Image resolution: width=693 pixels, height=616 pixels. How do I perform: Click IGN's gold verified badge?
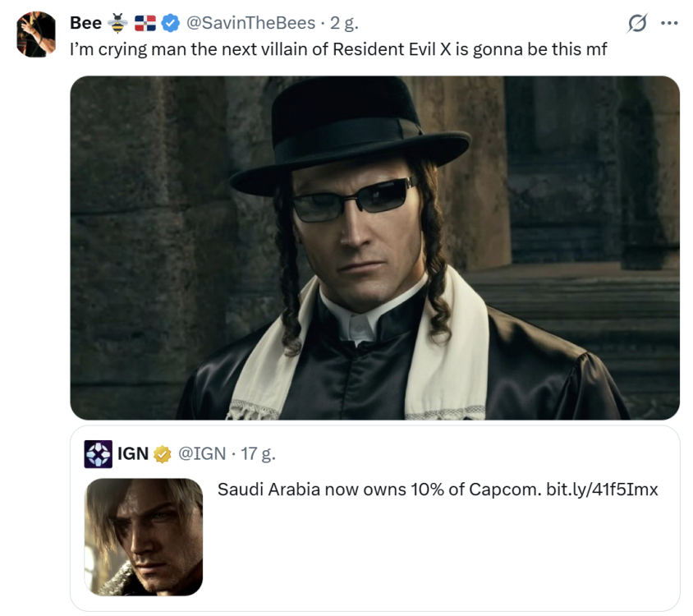point(163,453)
